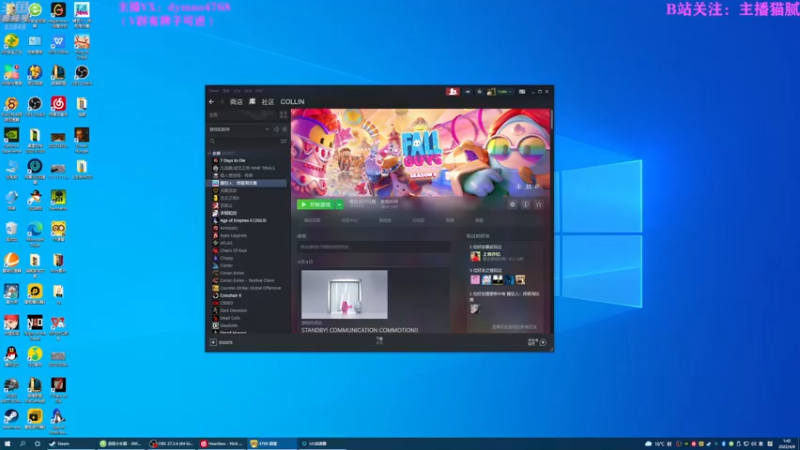Open the 商店 store tab in Steam
Screen dimensions: 800x450
tap(236, 102)
